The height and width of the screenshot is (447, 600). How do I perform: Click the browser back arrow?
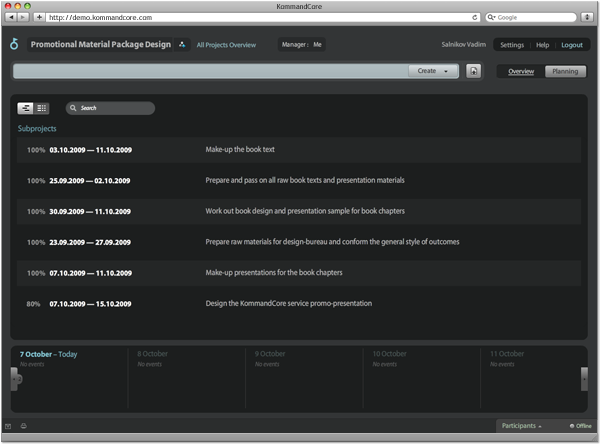pyautogui.click(x=11, y=17)
